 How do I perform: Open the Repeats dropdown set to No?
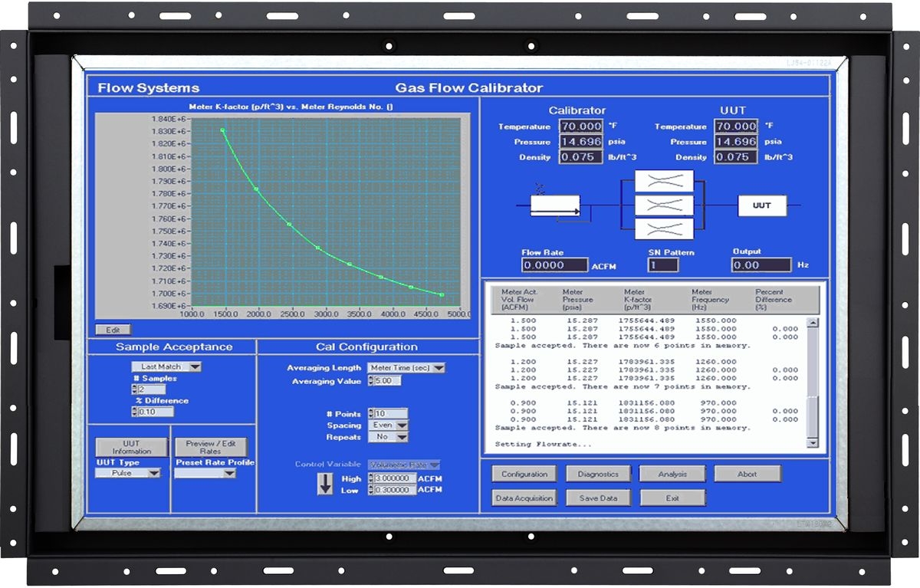388,436
